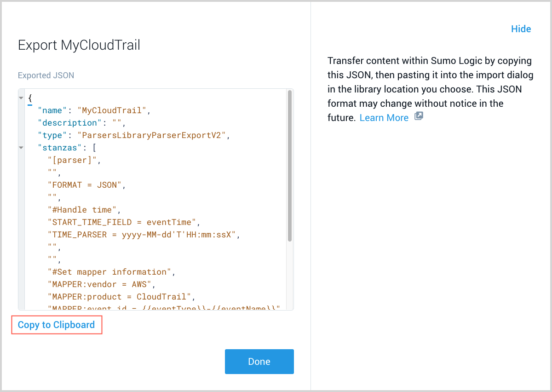
Task: Click the ParsersLibraryParserExportV2 type value
Action: point(153,135)
